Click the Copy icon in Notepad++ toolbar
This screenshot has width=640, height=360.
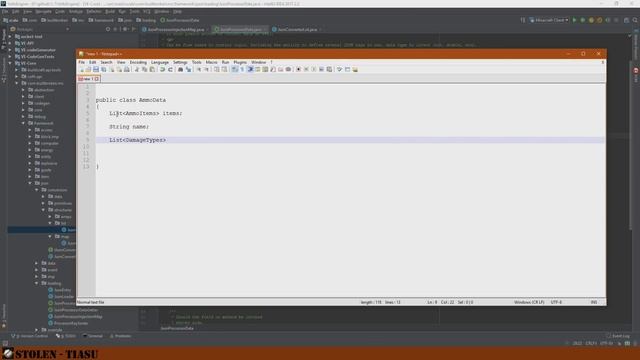(x=144, y=69)
